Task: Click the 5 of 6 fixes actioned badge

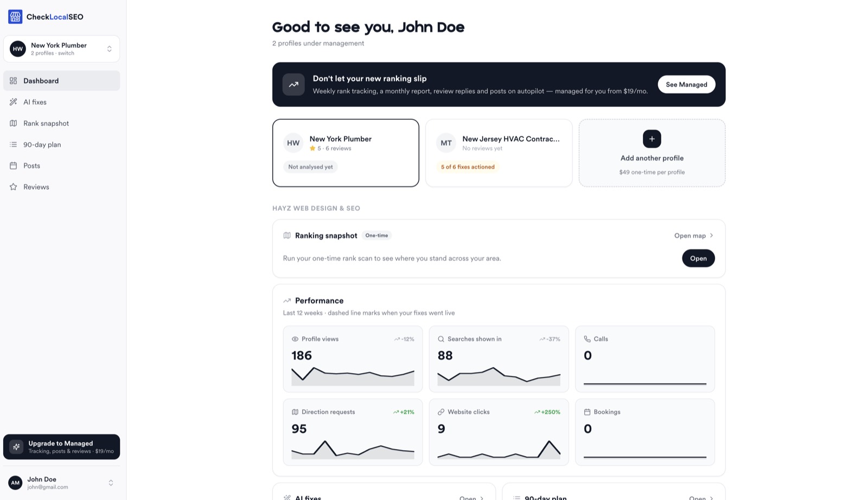Action: click(x=468, y=167)
